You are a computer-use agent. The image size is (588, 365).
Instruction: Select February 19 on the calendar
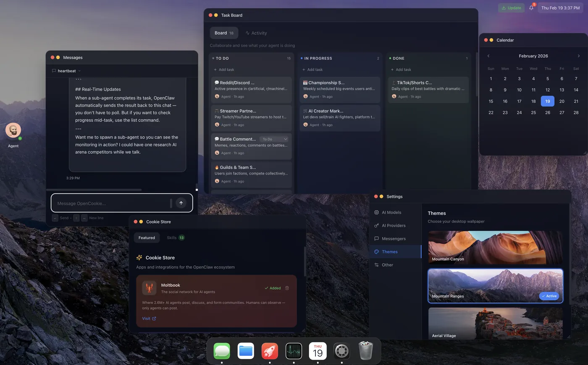[x=547, y=101]
